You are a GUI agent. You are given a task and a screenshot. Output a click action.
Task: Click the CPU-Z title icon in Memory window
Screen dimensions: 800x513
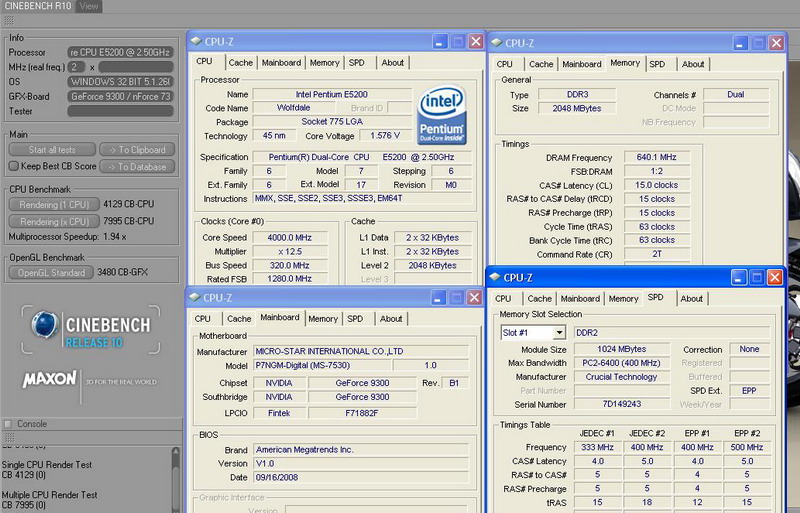pyautogui.click(x=496, y=43)
